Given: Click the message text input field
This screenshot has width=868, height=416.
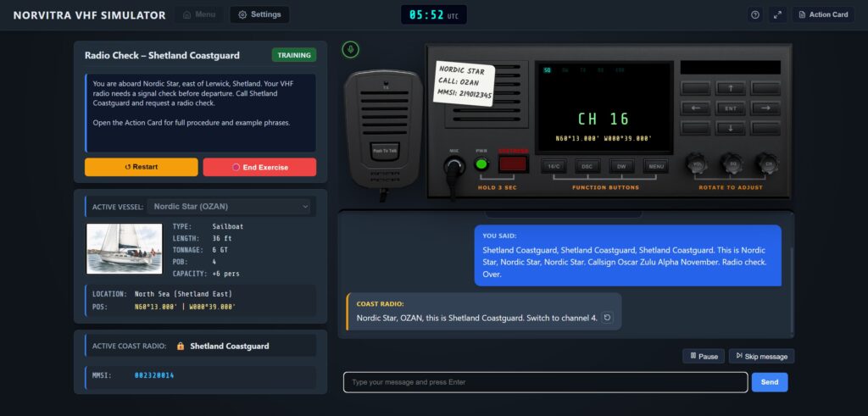Looking at the screenshot, I should 546,382.
